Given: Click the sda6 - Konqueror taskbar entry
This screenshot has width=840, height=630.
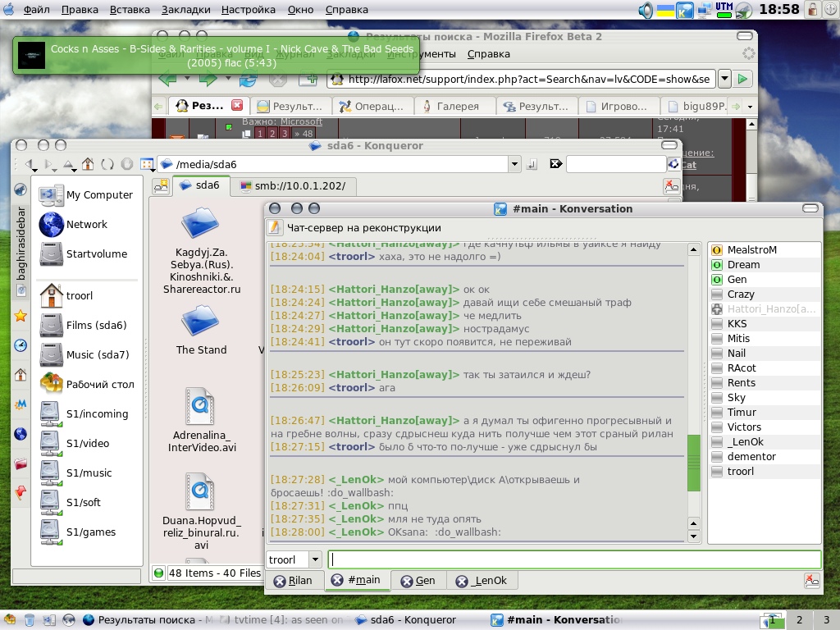Looking at the screenshot, I should click(x=405, y=620).
